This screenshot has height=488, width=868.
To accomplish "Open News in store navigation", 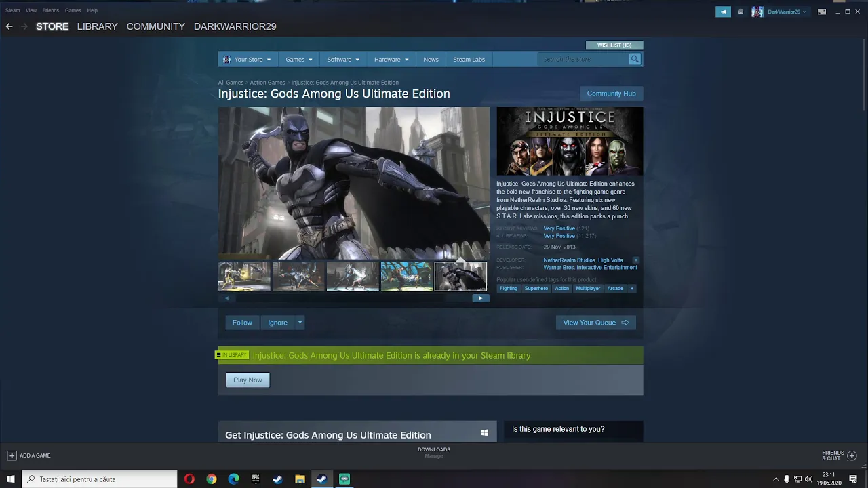I will click(x=431, y=60).
